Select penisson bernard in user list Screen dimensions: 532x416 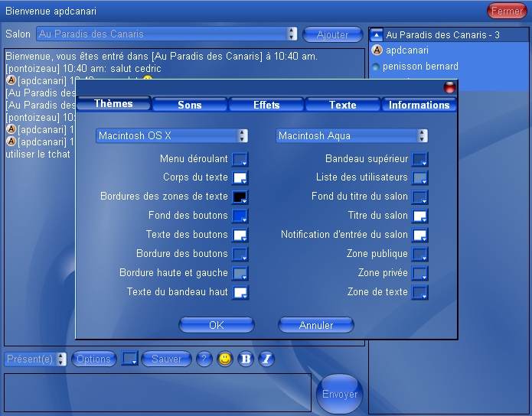[x=422, y=67]
